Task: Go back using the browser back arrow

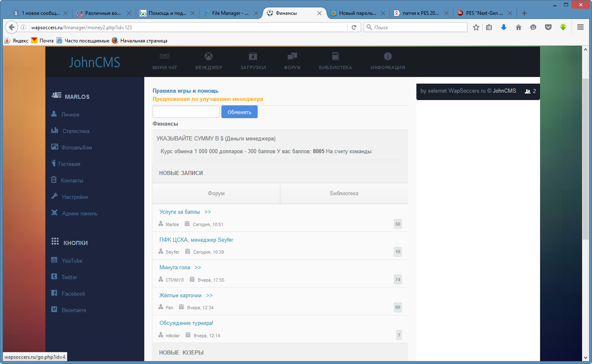Action: pos(11,27)
